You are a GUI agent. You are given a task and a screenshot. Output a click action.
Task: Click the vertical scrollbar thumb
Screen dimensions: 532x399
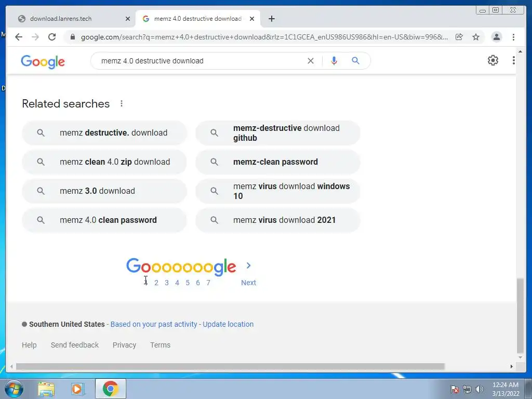pyautogui.click(x=520, y=316)
